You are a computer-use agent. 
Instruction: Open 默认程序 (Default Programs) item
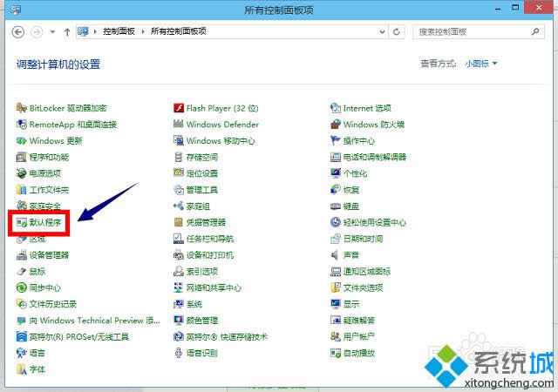44,222
